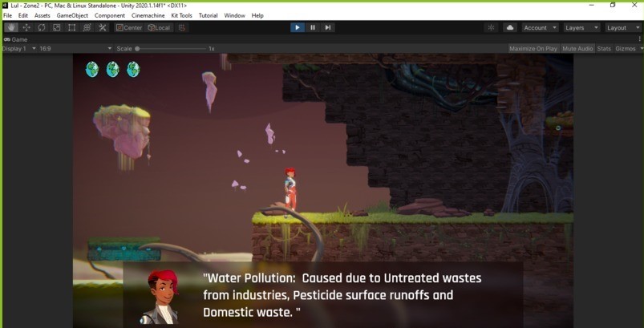Minimize the Unity window

tap(591, 5)
